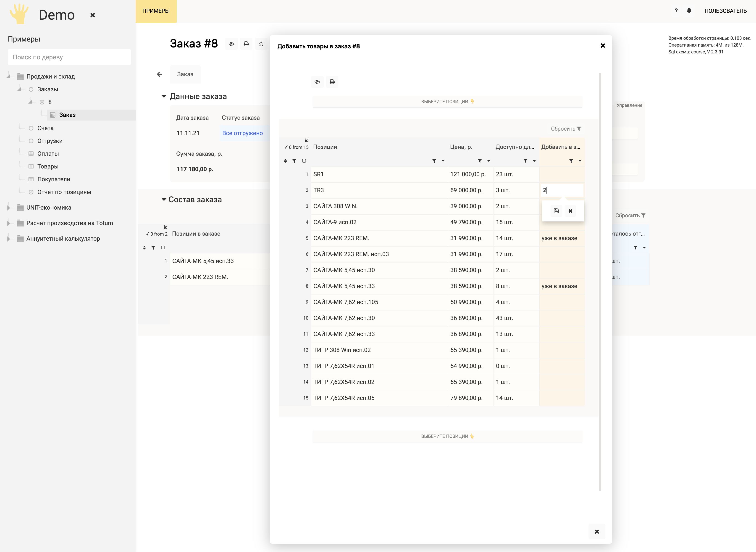This screenshot has width=756, height=552.
Task: Open dropdown caret of Позиции column
Action: (443, 161)
